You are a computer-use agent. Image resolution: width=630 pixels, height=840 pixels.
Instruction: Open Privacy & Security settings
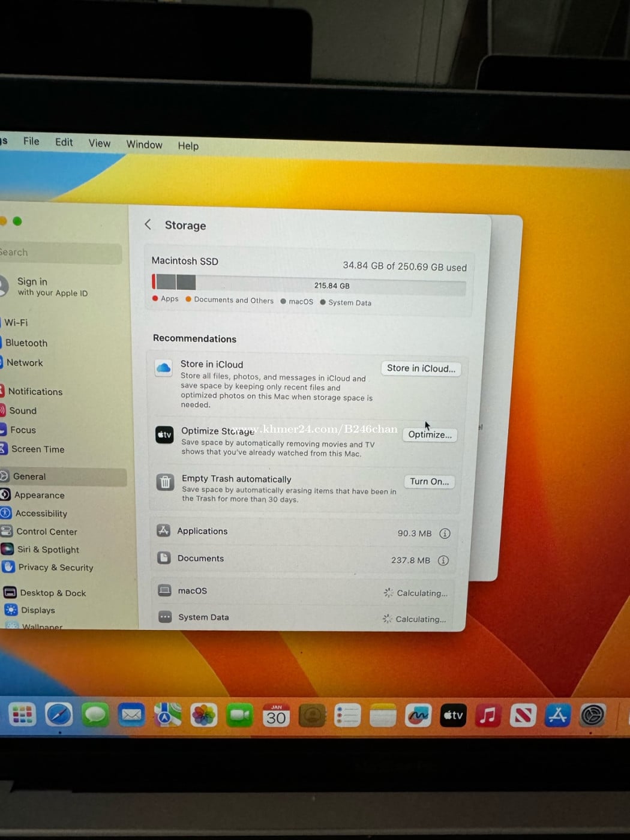pyautogui.click(x=55, y=568)
